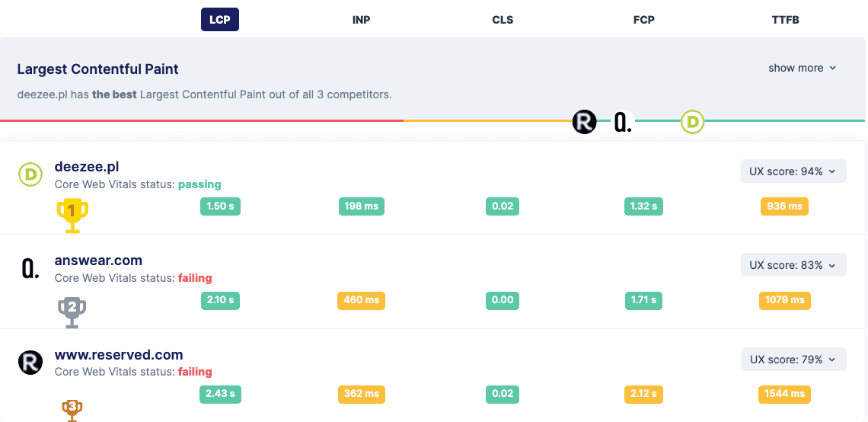
Task: Open the UX score 79% dropdown
Action: [x=793, y=360]
